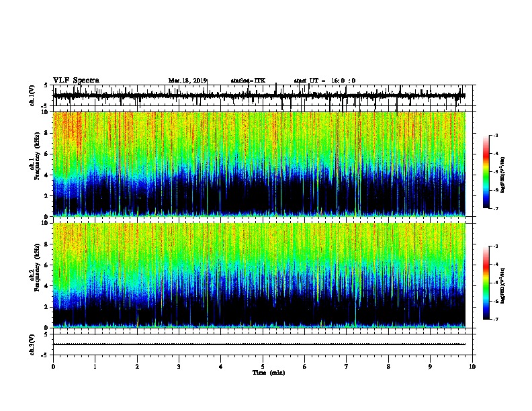Click the time axis tick label "8"
The image size is (532, 411).
tap(388, 367)
